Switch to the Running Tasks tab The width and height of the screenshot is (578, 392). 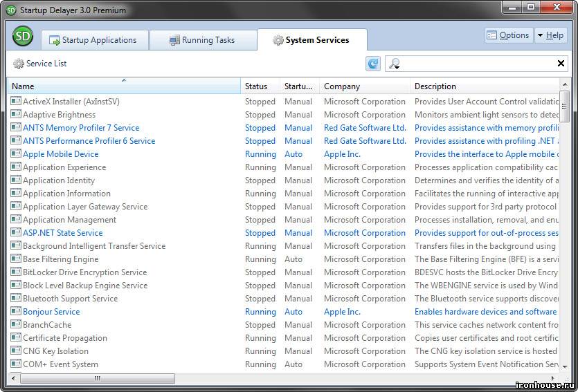tap(203, 40)
